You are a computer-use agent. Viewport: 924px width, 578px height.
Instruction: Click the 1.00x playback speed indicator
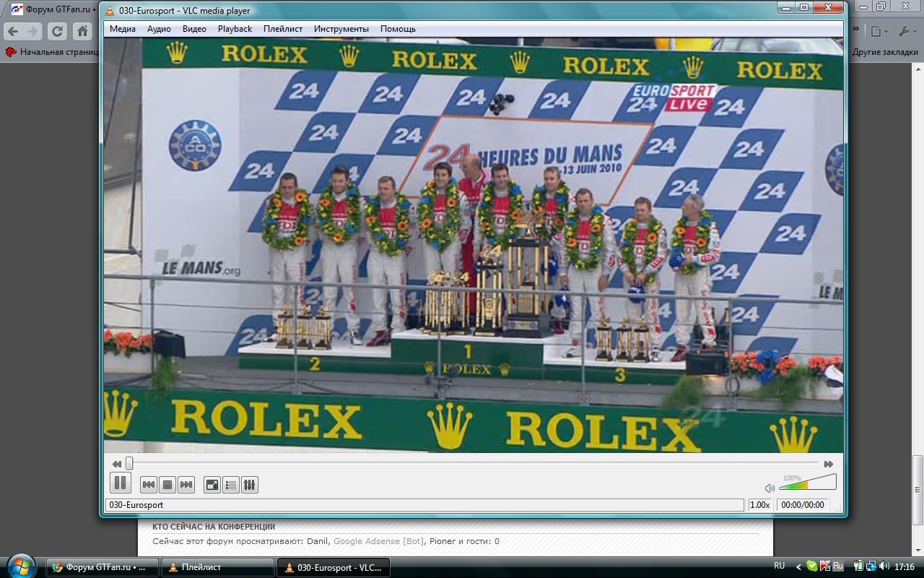pos(760,505)
